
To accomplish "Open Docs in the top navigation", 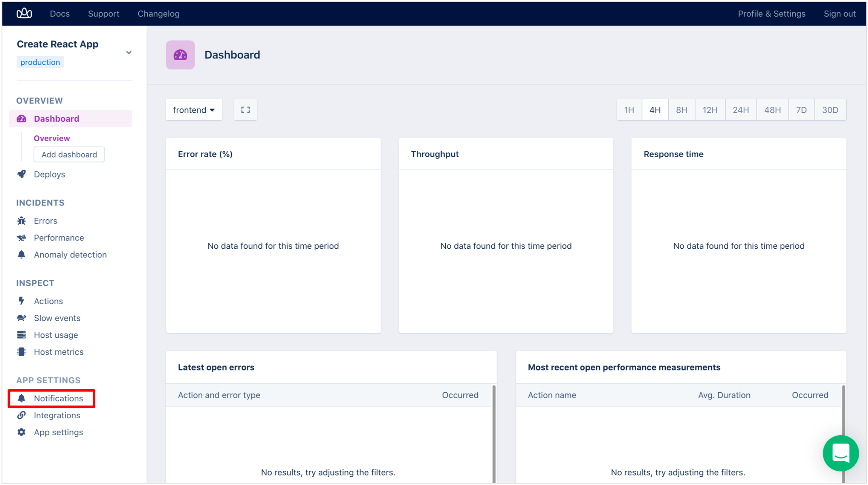I will pyautogui.click(x=60, y=14).
